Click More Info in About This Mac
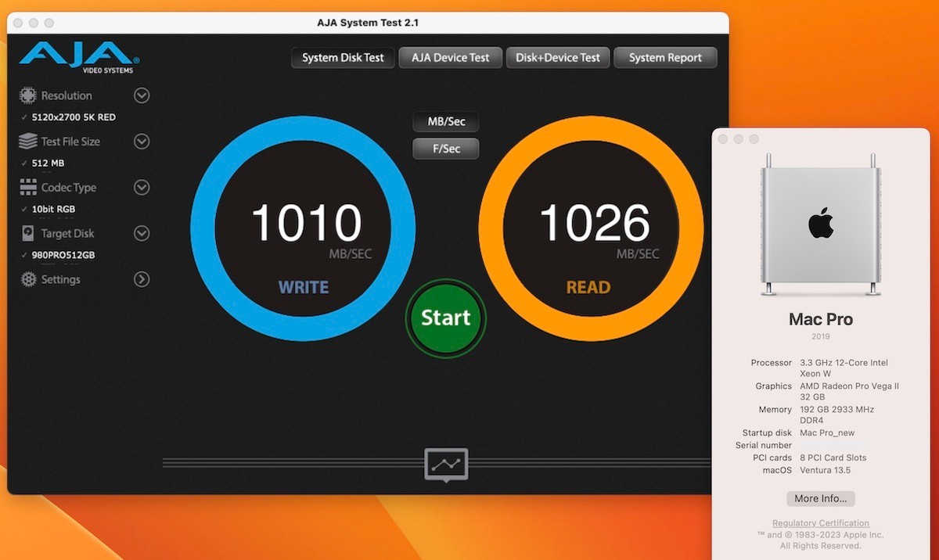 (821, 498)
